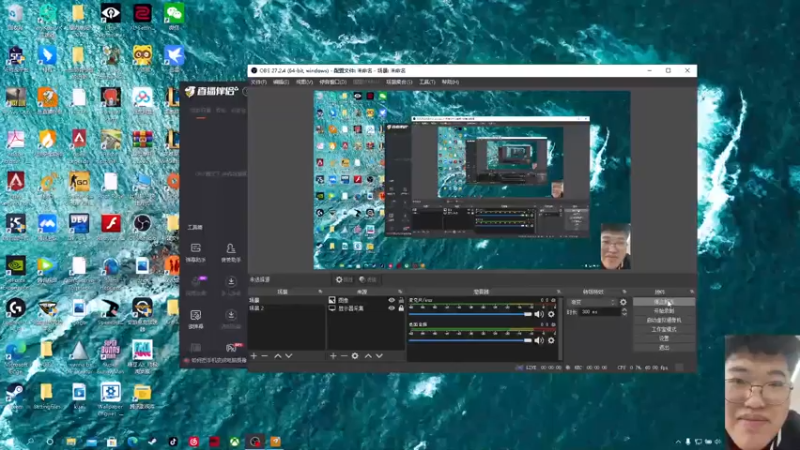Click the Scene Transitions dock pop-out icon
This screenshot has width=800, height=450.
pyautogui.click(x=624, y=291)
